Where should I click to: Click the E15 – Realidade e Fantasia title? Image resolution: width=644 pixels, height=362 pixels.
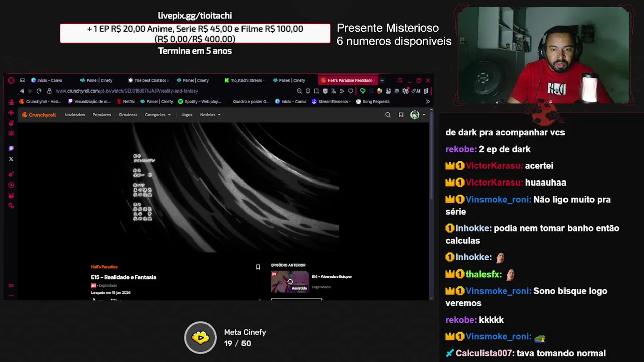124,277
